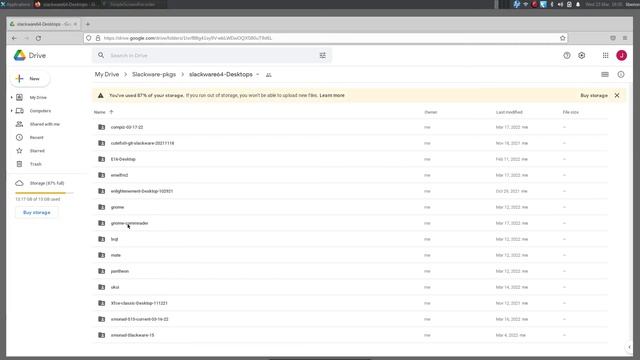Select the enlightenment-Desktop-102921 folder
Viewport: 640px width, 360px height.
pyautogui.click(x=350, y=191)
